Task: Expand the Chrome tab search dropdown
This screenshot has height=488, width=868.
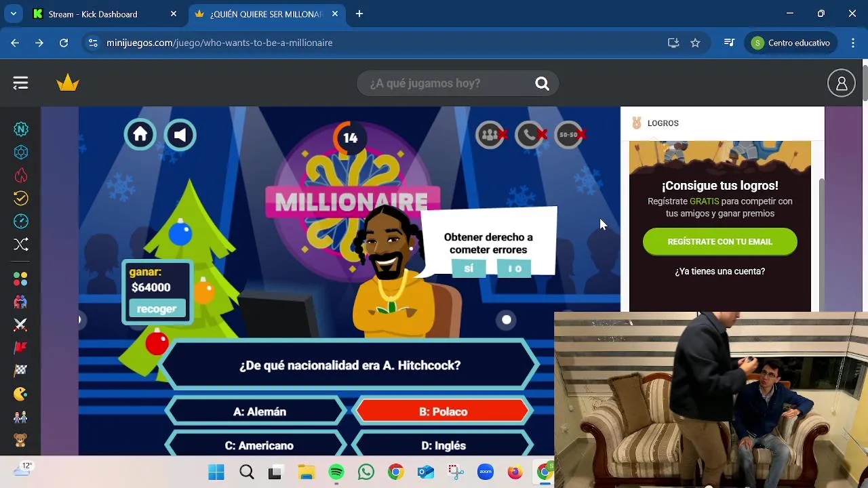Action: coord(13,14)
